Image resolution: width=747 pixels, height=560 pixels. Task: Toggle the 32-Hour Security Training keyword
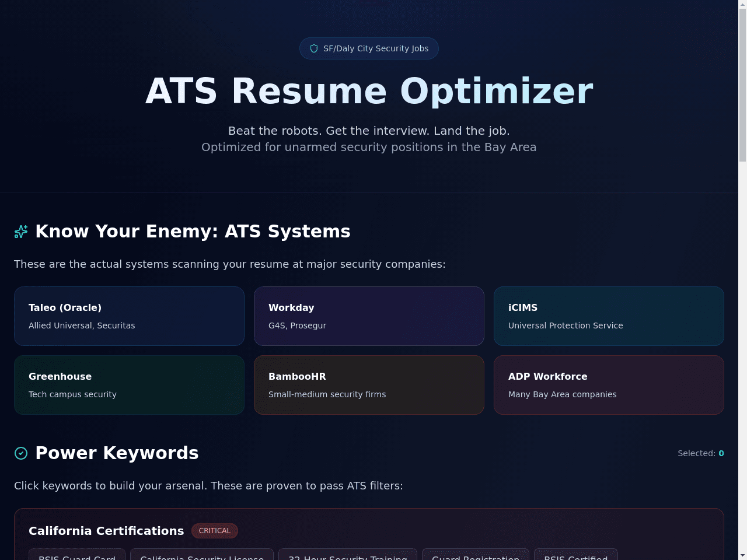[x=348, y=555]
